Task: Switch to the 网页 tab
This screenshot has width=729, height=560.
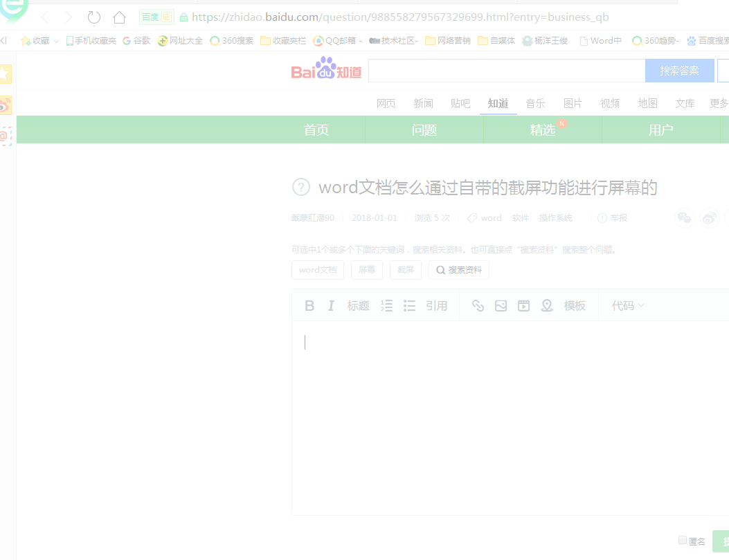Action: 386,103
